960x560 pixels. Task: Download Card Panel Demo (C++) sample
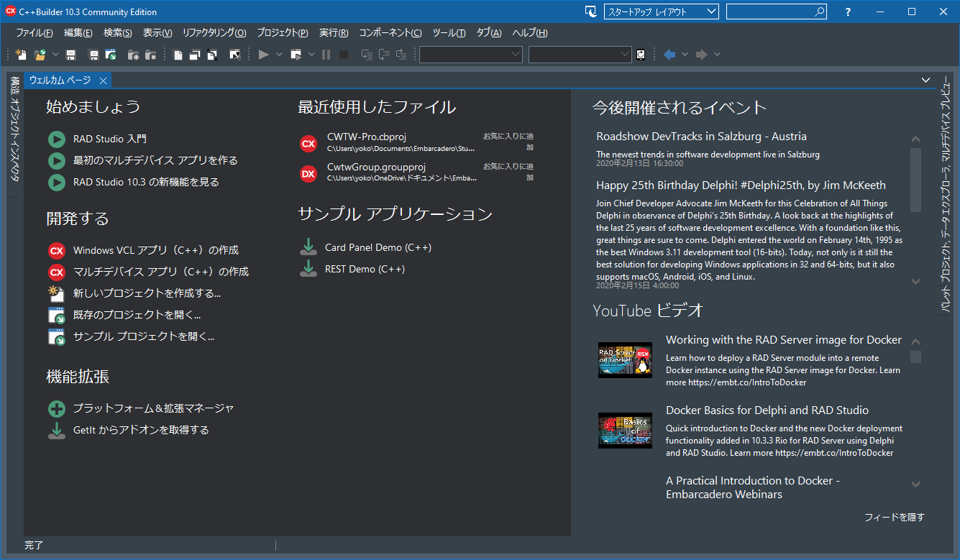[x=378, y=247]
